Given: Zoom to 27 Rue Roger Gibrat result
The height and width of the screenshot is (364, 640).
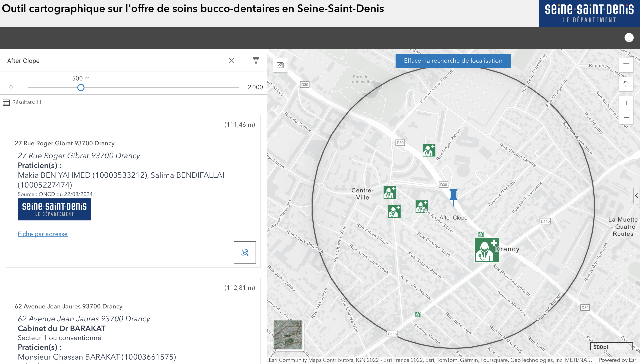Looking at the screenshot, I should point(245,252).
